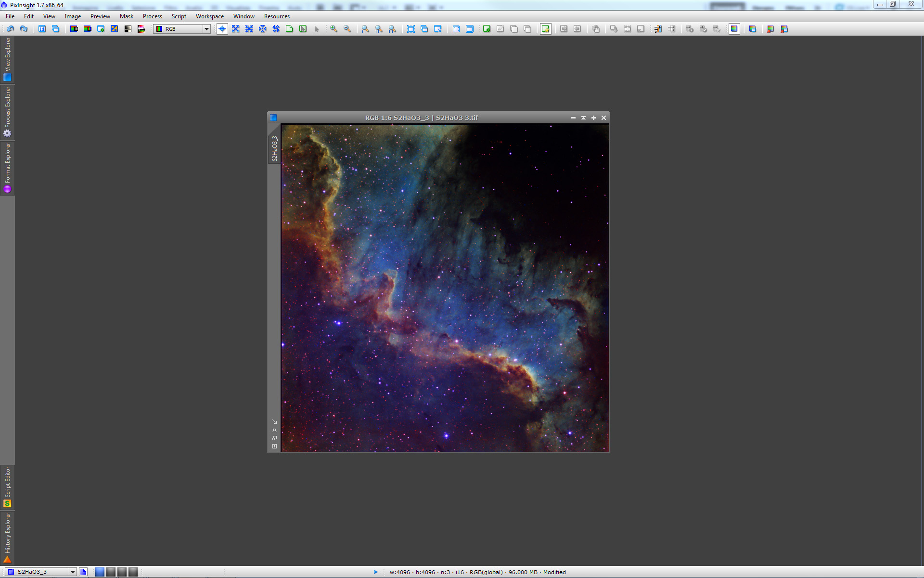
Task: Click the green new-document page icon
Action: click(289, 29)
